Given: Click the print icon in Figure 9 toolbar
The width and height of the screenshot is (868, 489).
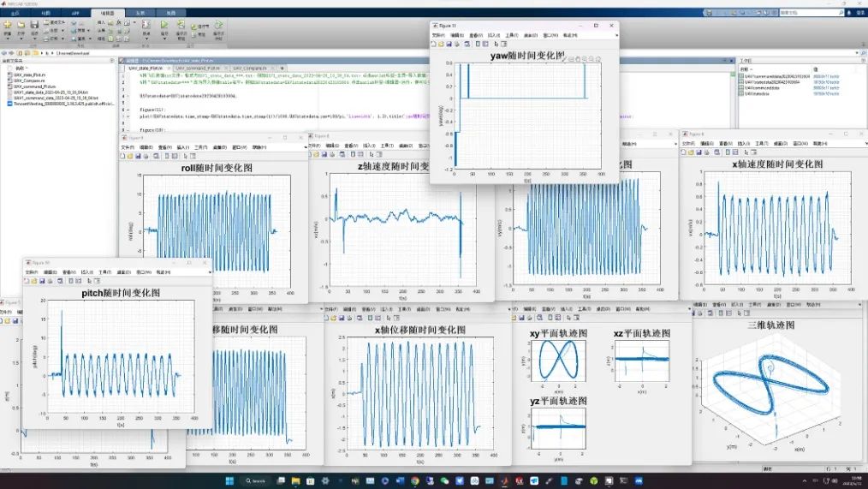Looking at the screenshot, I should (147, 157).
